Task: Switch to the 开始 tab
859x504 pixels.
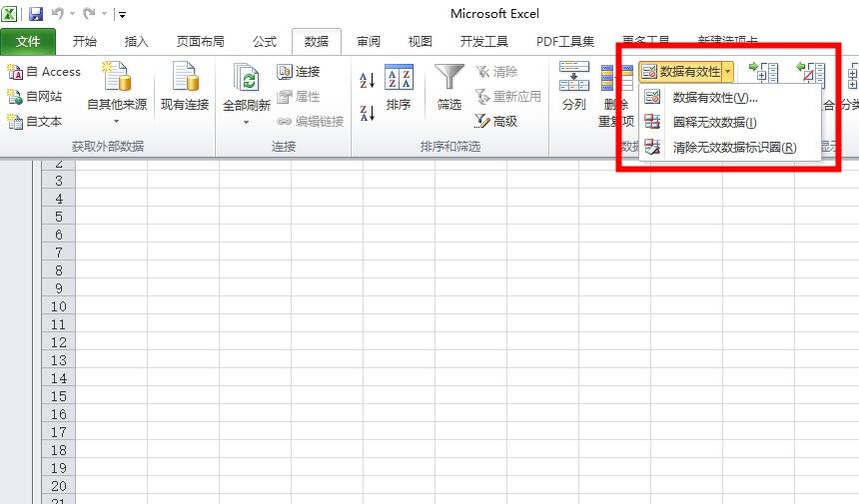Action: tap(84, 42)
